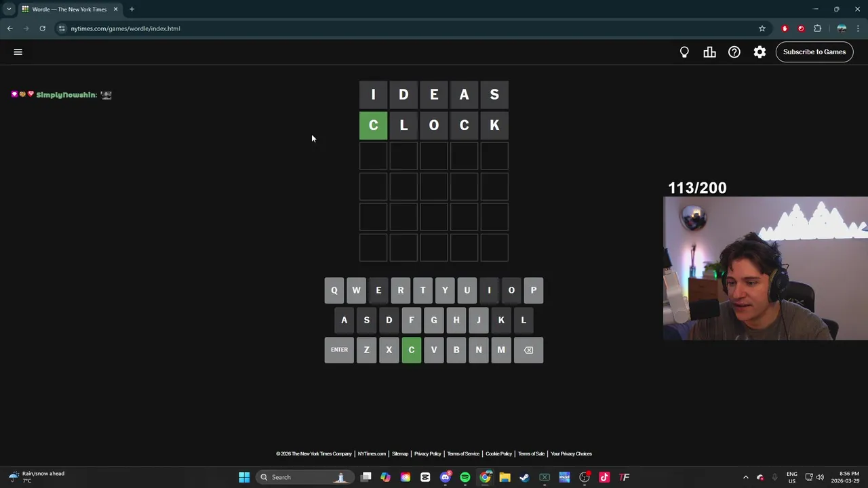Click the R key on the keyboard
Viewport: 868px width, 488px height.
point(401,290)
